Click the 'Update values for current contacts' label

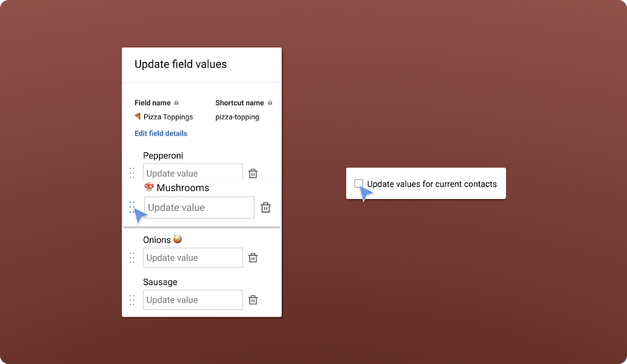(x=431, y=184)
